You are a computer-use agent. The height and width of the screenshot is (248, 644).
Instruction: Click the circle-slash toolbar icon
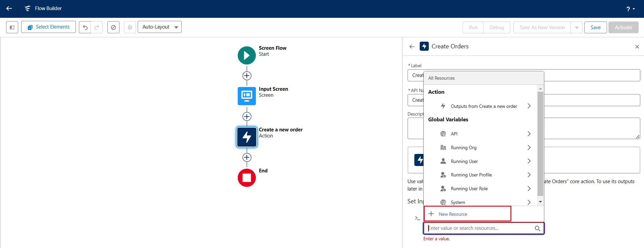pos(113,27)
